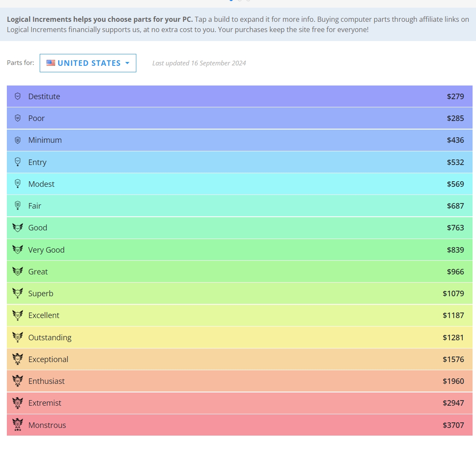Click the Exceptional tier crest icon
This screenshot has height=454, width=476.
(18, 359)
